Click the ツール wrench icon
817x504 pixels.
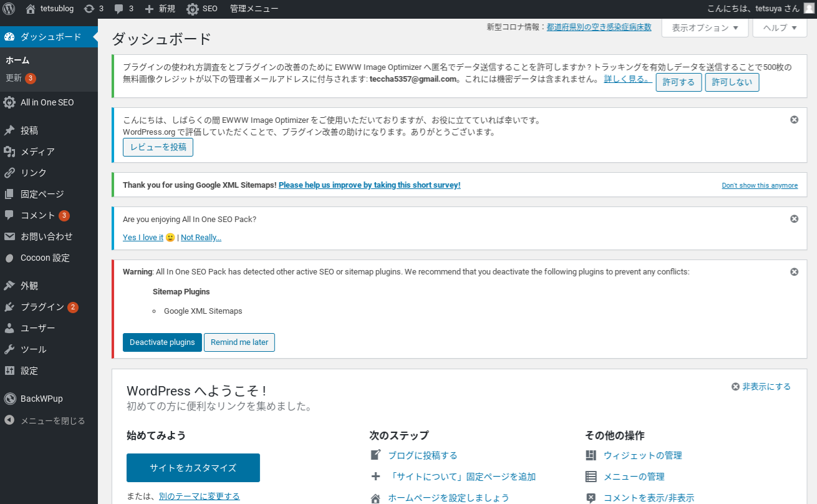[9, 349]
